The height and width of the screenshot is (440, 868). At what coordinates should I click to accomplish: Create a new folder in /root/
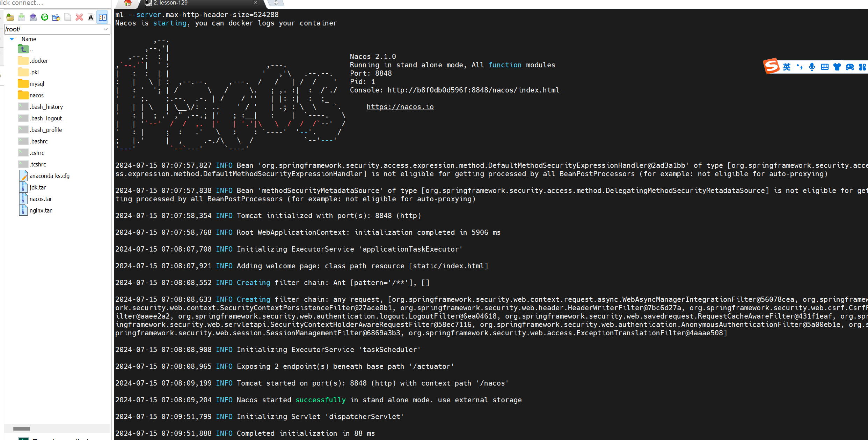tap(56, 17)
